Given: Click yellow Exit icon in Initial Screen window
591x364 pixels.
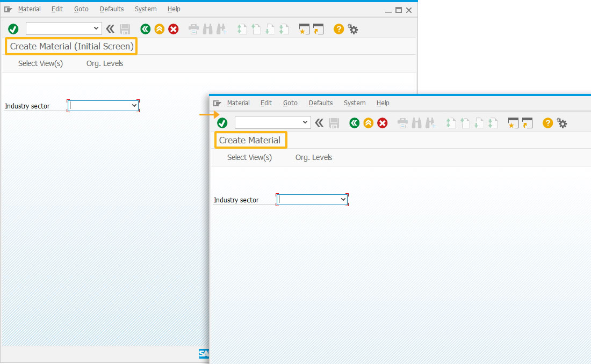Looking at the screenshot, I should [160, 29].
